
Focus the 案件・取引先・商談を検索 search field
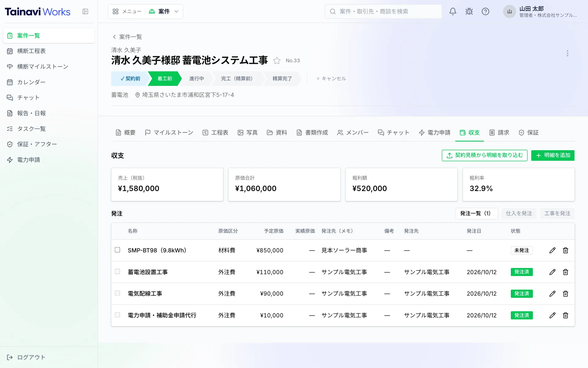[383, 12]
